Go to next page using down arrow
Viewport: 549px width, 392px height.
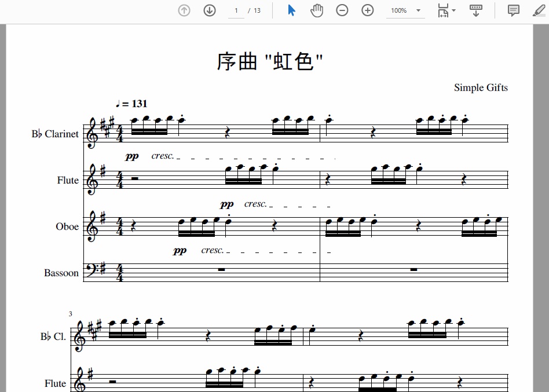pyautogui.click(x=210, y=10)
